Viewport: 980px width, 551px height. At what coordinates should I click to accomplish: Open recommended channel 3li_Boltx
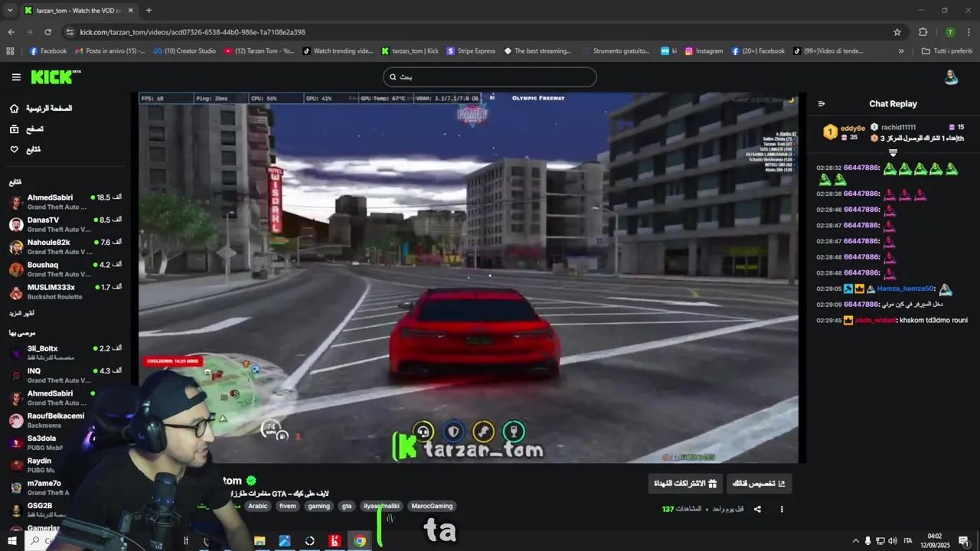(66, 353)
